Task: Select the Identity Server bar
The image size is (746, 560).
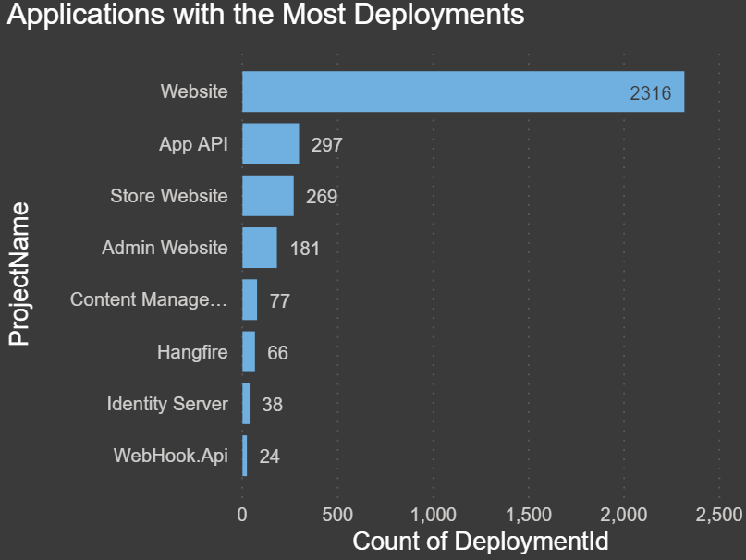Action: (x=246, y=404)
